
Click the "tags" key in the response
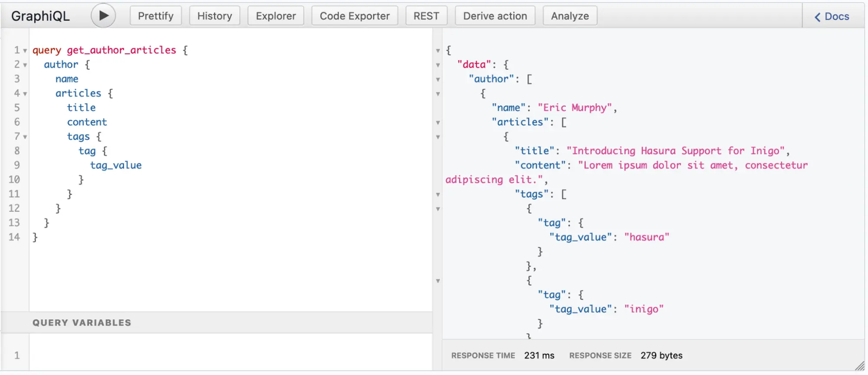(531, 194)
